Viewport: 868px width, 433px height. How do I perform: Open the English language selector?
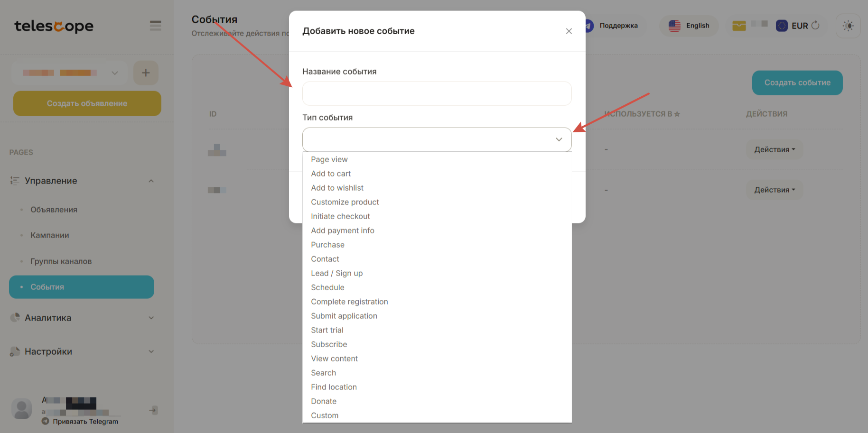tap(689, 26)
